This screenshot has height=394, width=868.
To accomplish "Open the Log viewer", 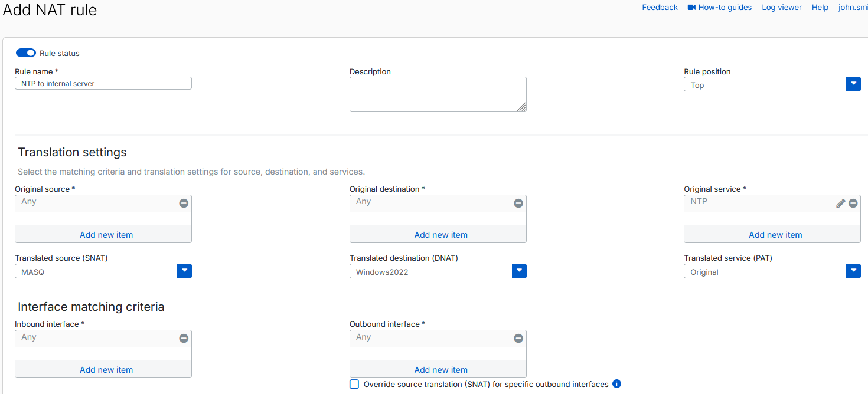I will click(781, 7).
